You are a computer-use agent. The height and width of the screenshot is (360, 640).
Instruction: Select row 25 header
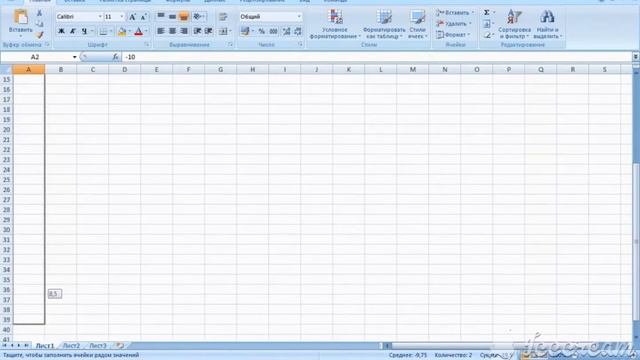pyautogui.click(x=6, y=180)
